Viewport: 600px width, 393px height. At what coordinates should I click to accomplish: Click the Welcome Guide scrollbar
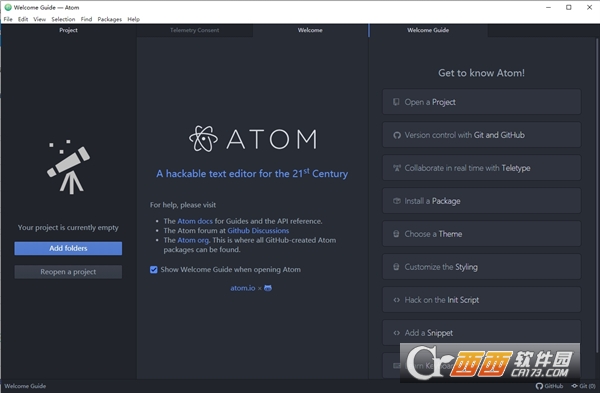[597, 195]
